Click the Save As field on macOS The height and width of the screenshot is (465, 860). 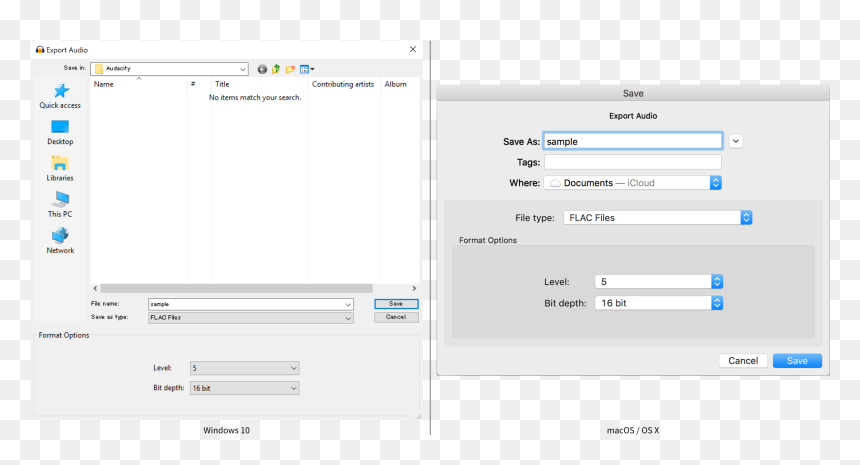(633, 141)
